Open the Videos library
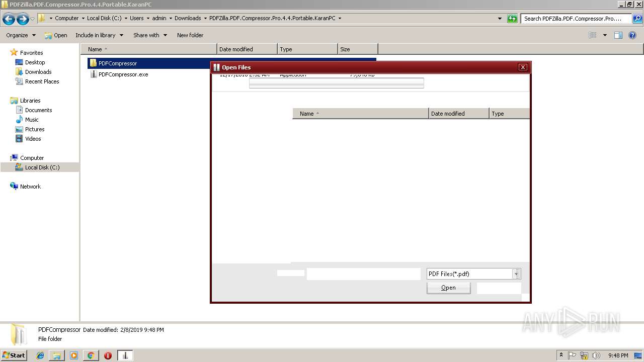The width and height of the screenshot is (644, 362). [33, 139]
